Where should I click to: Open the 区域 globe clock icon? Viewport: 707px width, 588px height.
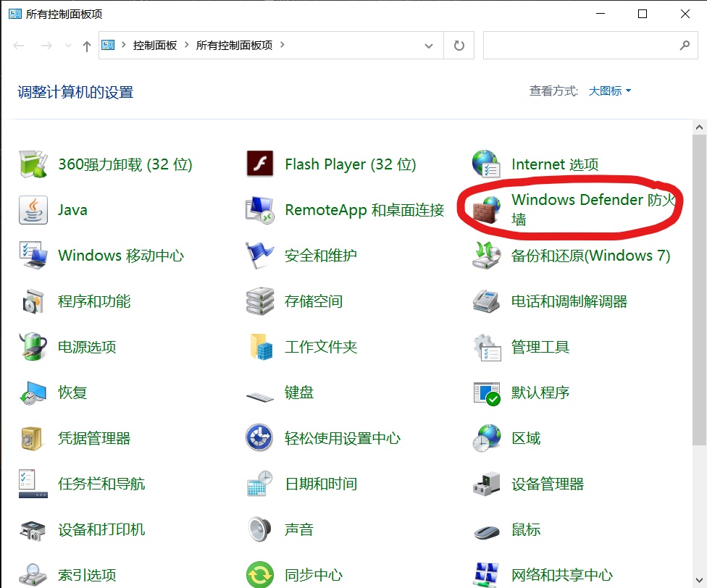[x=487, y=438]
